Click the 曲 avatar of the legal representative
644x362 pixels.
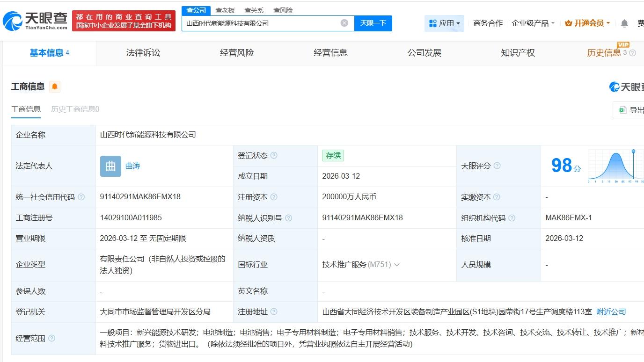pos(110,166)
